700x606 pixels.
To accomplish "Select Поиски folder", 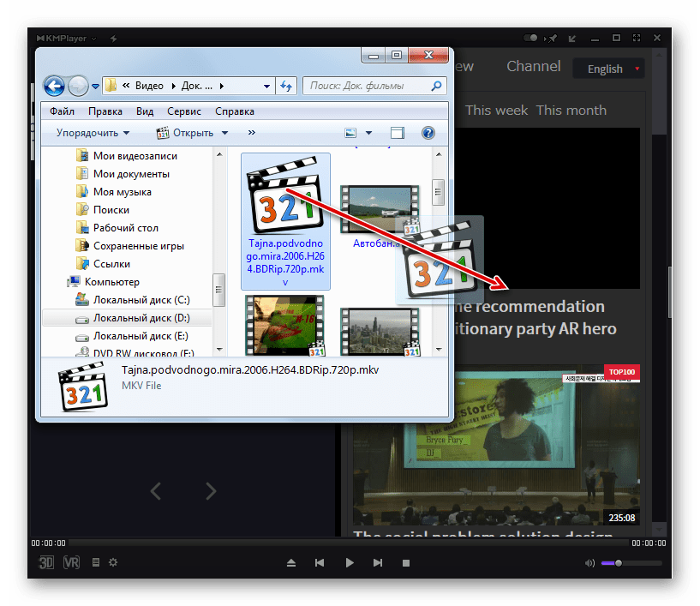I will (103, 210).
